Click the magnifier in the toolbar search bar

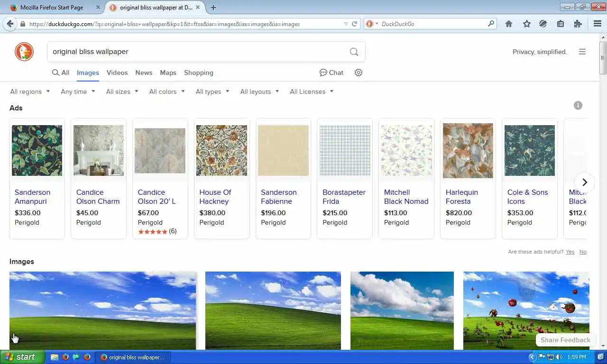click(x=491, y=24)
